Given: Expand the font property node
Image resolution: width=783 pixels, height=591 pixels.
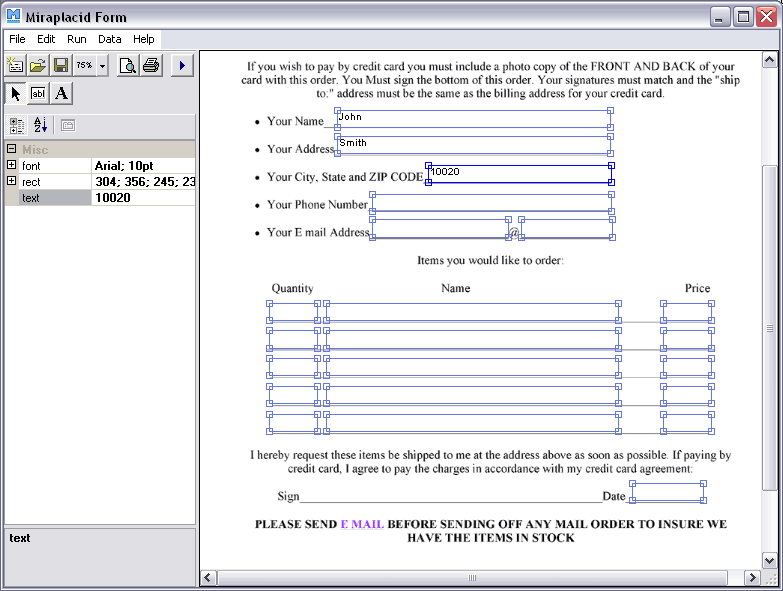Looking at the screenshot, I should coord(11,166).
